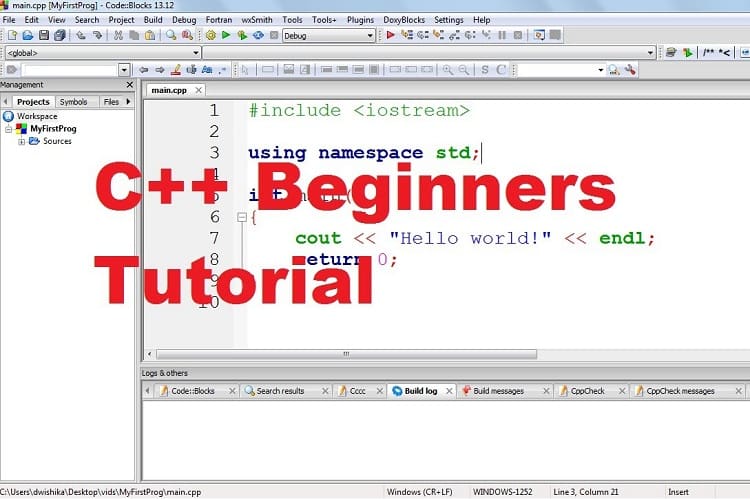Click the Find magnifier icon
This screenshot has height=499, width=750.
(x=172, y=35)
